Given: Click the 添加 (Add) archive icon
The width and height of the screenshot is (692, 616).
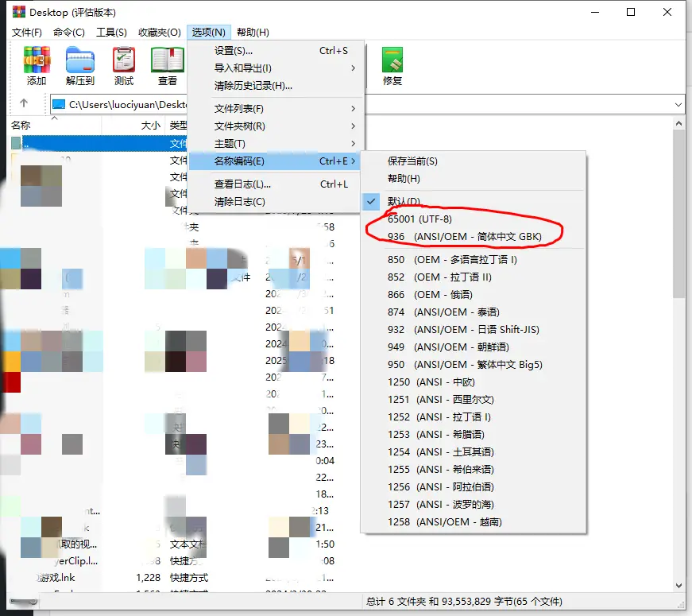Looking at the screenshot, I should point(37,65).
